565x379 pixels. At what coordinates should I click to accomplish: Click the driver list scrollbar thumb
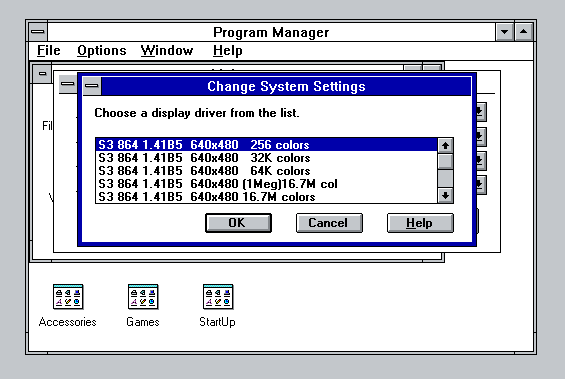point(445,161)
